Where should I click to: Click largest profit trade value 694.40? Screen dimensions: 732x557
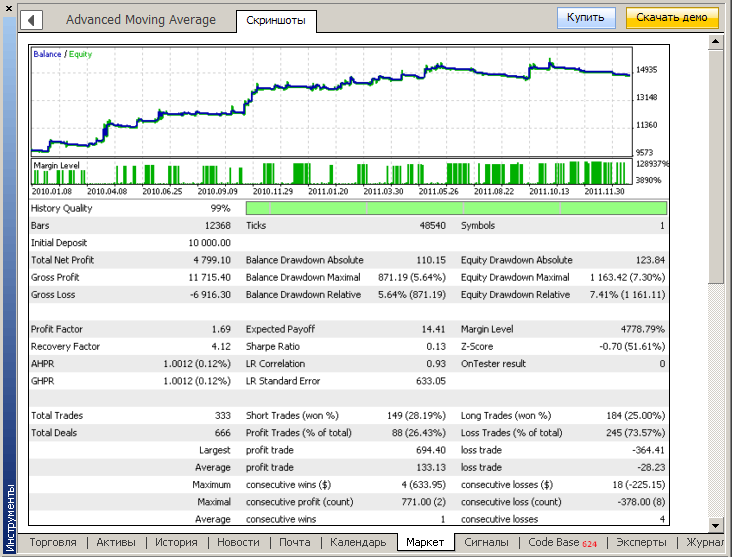click(x=431, y=450)
